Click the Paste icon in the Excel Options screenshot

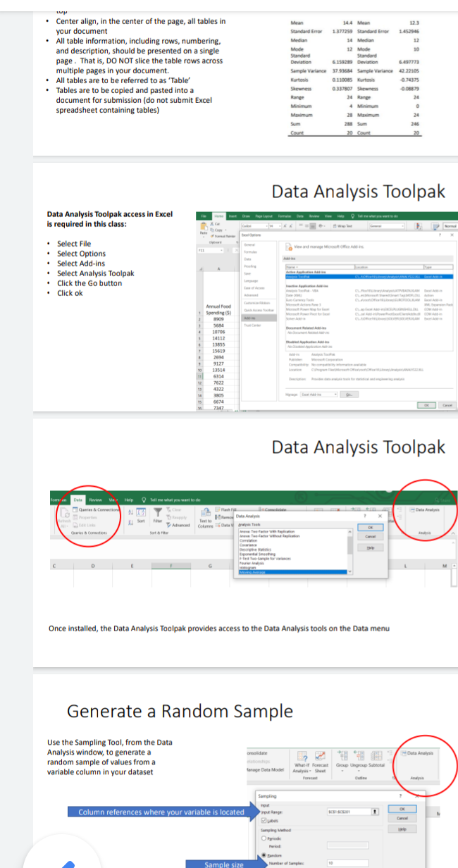tap(204, 227)
